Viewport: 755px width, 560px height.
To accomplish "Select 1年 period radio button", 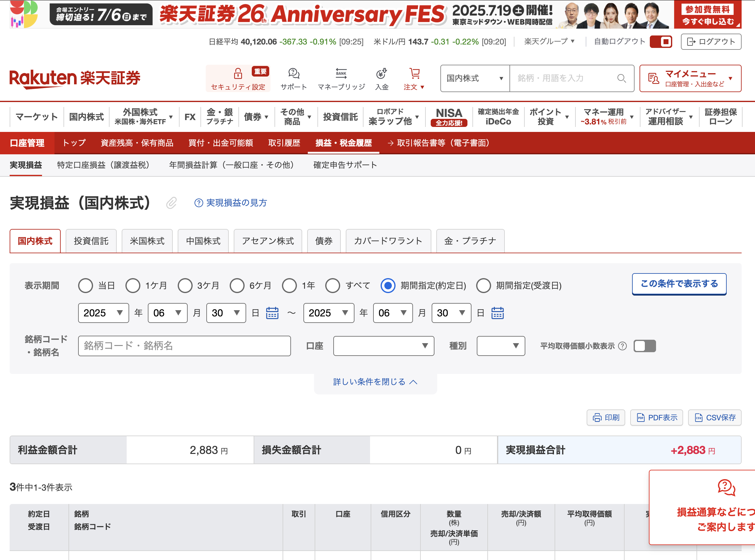I will tap(289, 285).
